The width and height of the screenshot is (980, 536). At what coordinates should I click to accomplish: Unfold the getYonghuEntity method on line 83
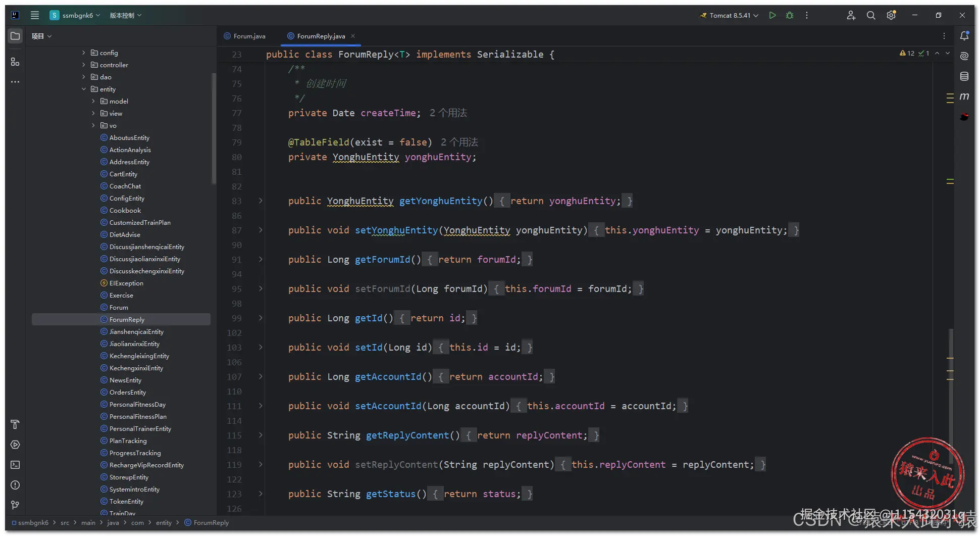pyautogui.click(x=261, y=201)
